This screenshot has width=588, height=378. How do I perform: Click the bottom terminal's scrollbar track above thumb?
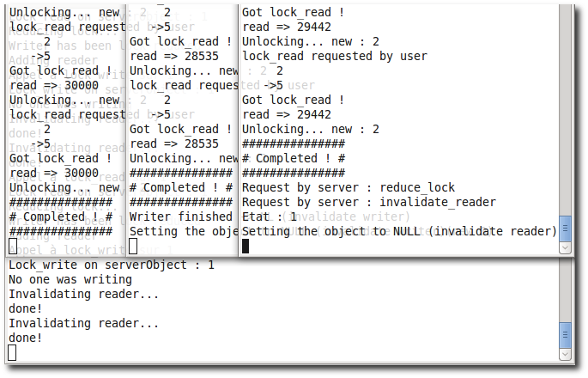(x=564, y=292)
